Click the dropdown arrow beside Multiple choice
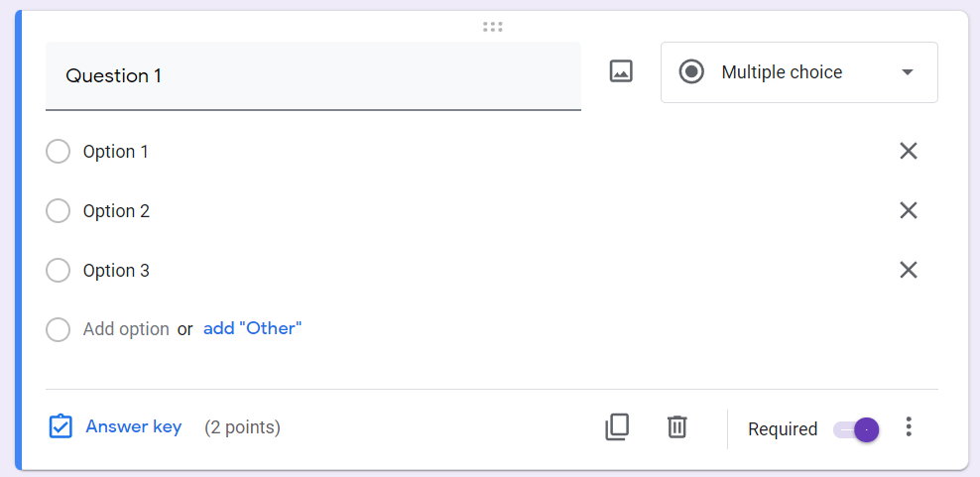Screen dimensions: 980x477 click(907, 72)
